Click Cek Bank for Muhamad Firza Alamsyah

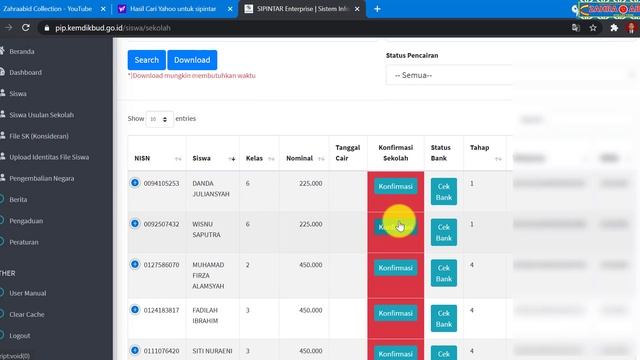(444, 273)
